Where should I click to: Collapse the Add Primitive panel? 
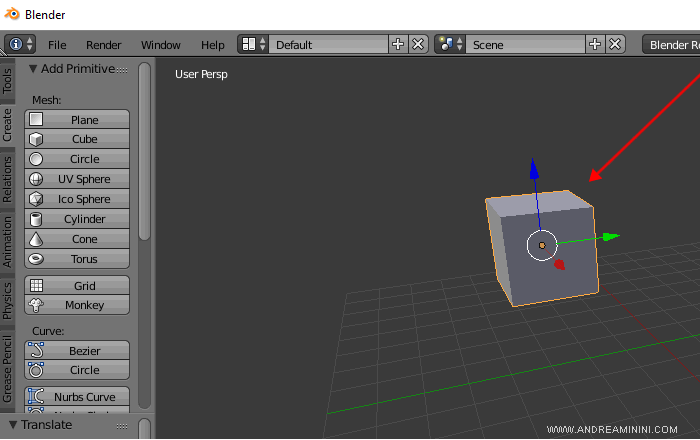tap(33, 69)
